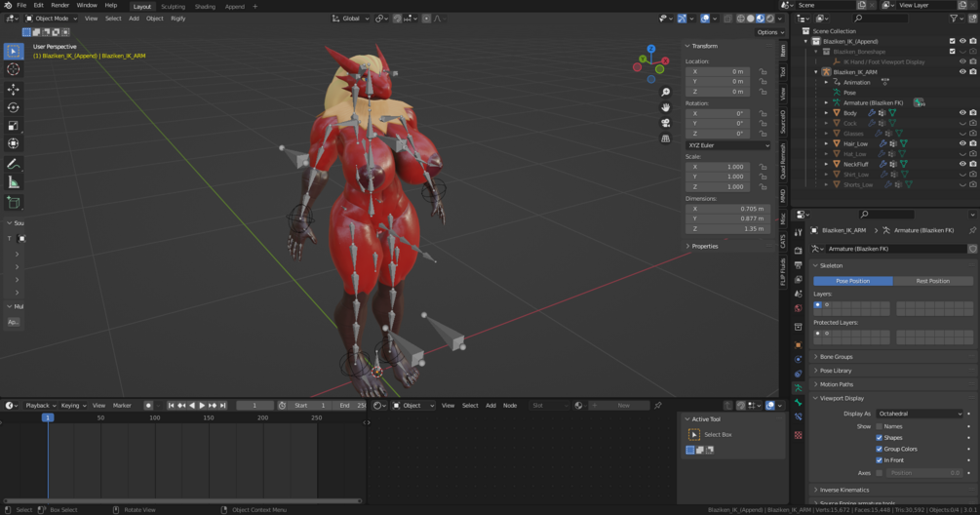Open the Output properties tab icon
This screenshot has width=980, height=515.
click(798, 265)
